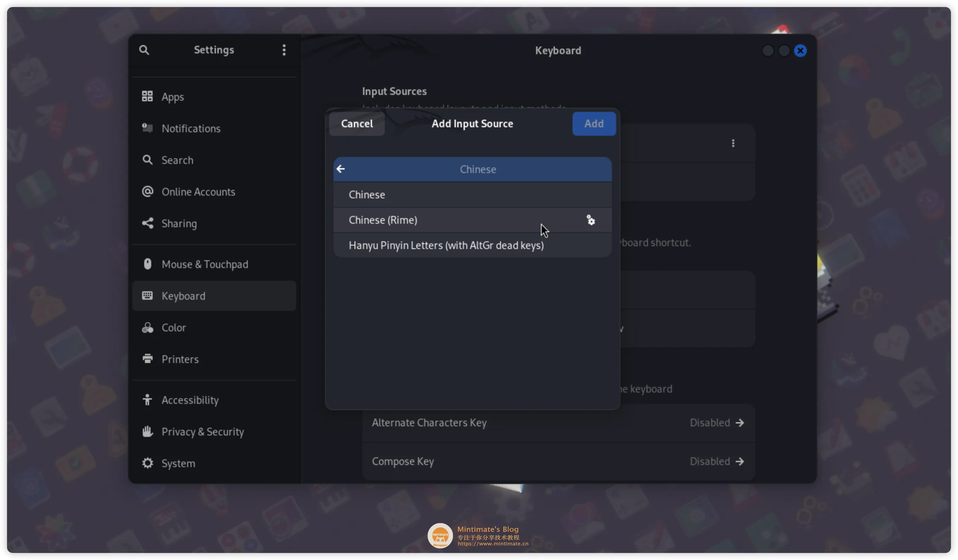Click Privacy & Security in settings sidebar

(203, 431)
